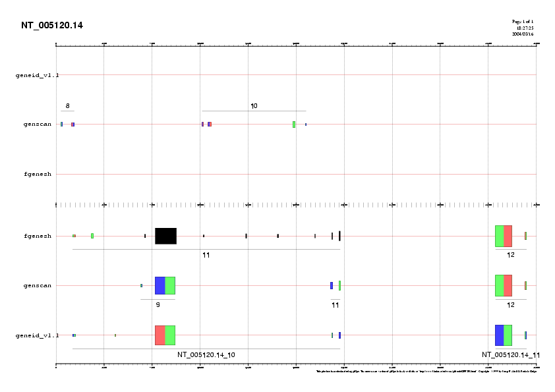Click the NT_005120.14_10 gene label
This screenshot has width=555, height=392.
(206, 355)
